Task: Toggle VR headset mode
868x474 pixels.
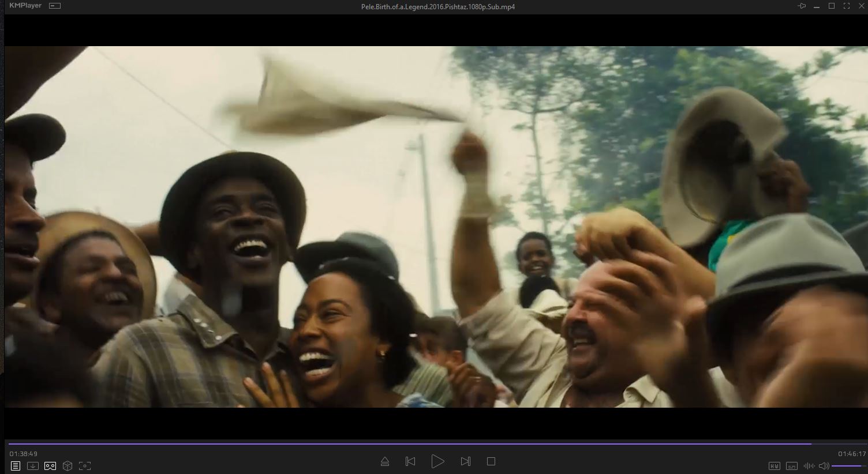Action: click(x=50, y=466)
